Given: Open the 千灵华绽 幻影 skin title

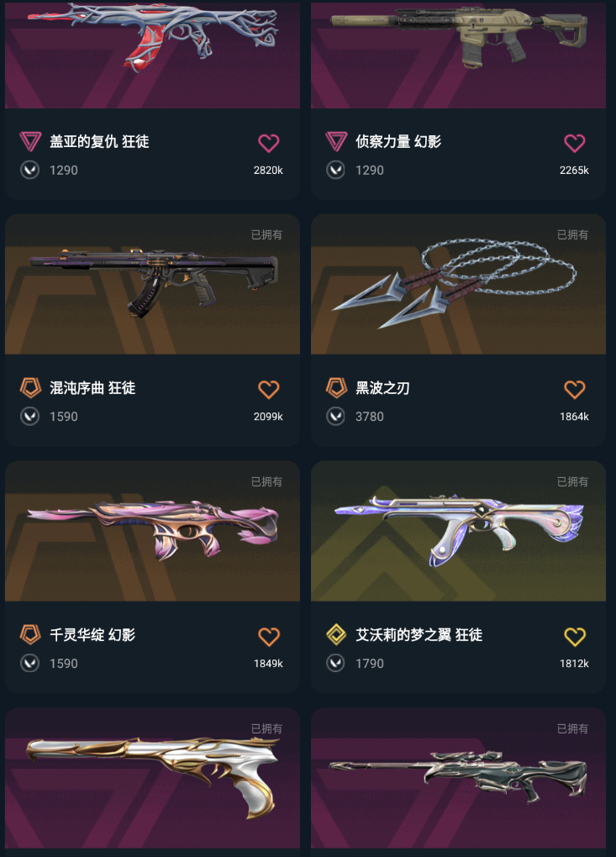Looking at the screenshot, I should (x=92, y=634).
